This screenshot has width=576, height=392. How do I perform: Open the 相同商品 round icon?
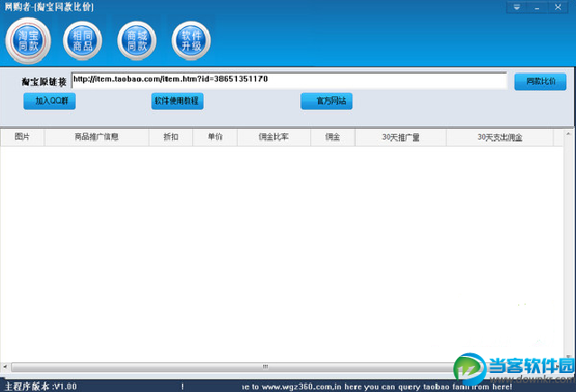83,41
